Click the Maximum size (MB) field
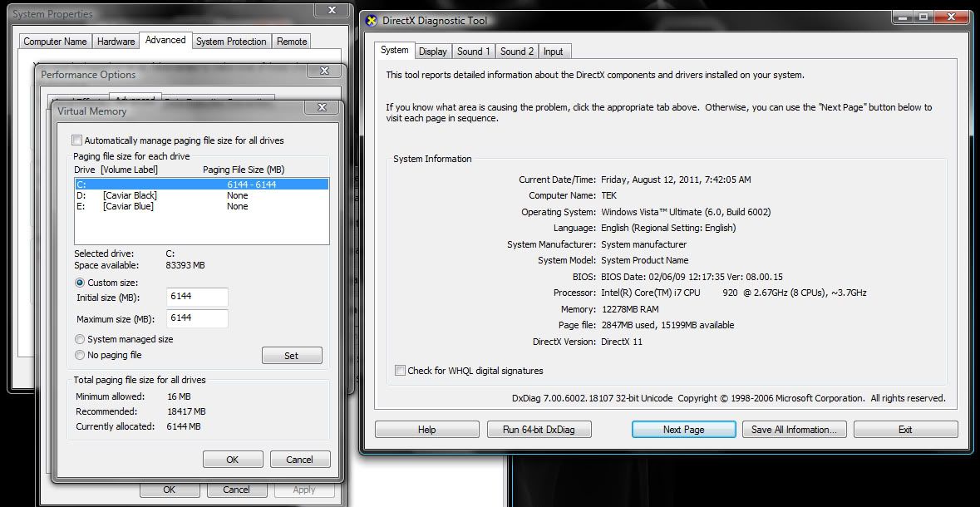This screenshot has width=980, height=507. pyautogui.click(x=198, y=318)
